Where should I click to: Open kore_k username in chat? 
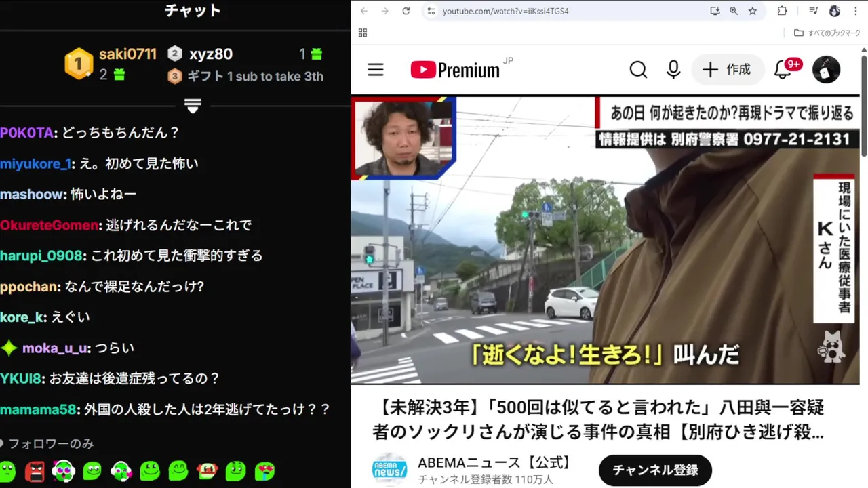[x=22, y=317]
